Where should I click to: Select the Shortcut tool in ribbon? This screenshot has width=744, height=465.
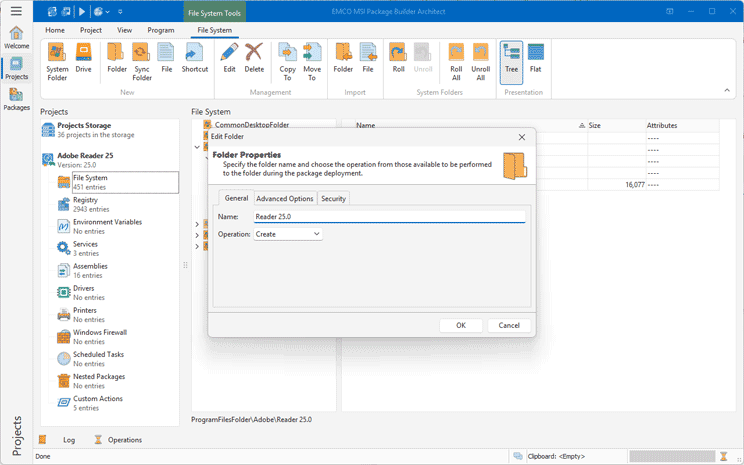pyautogui.click(x=194, y=59)
